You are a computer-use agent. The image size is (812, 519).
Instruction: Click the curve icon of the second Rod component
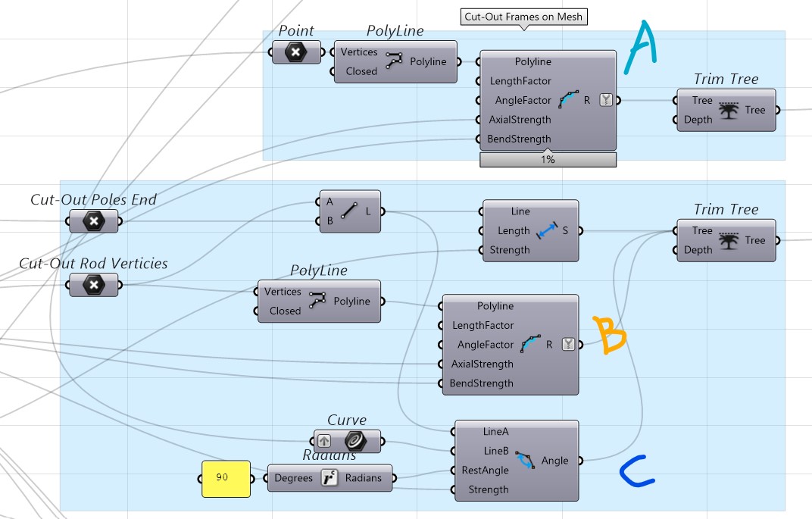pyautogui.click(x=530, y=344)
